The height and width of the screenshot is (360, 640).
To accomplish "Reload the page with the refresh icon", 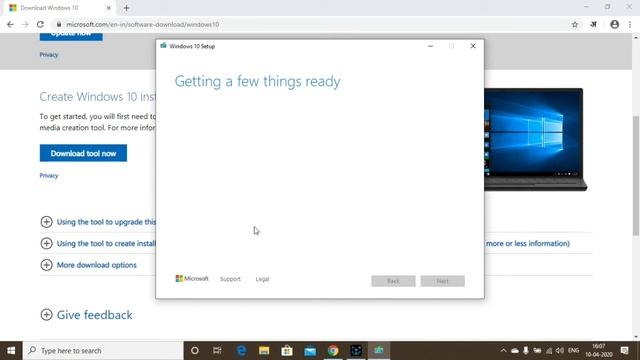I will (x=40, y=24).
